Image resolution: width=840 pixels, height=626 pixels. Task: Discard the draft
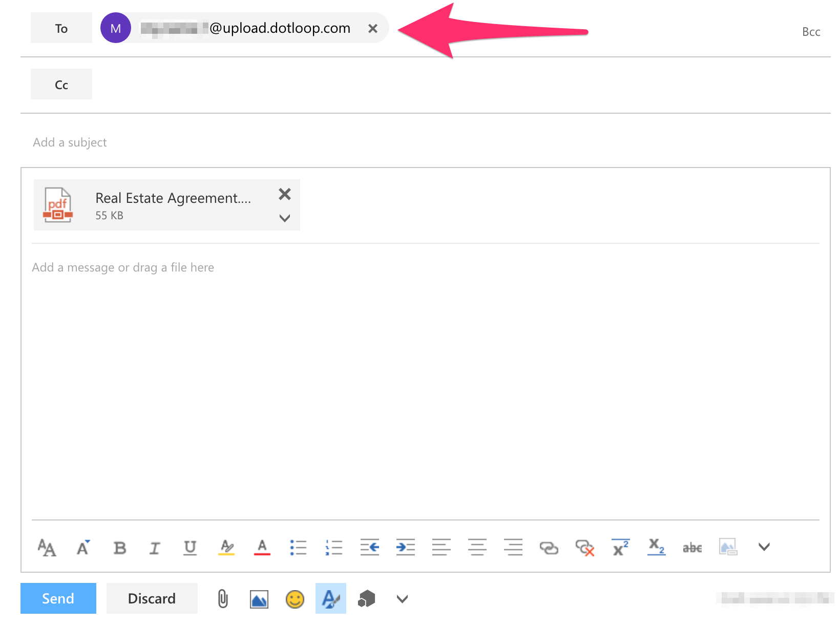pos(152,598)
